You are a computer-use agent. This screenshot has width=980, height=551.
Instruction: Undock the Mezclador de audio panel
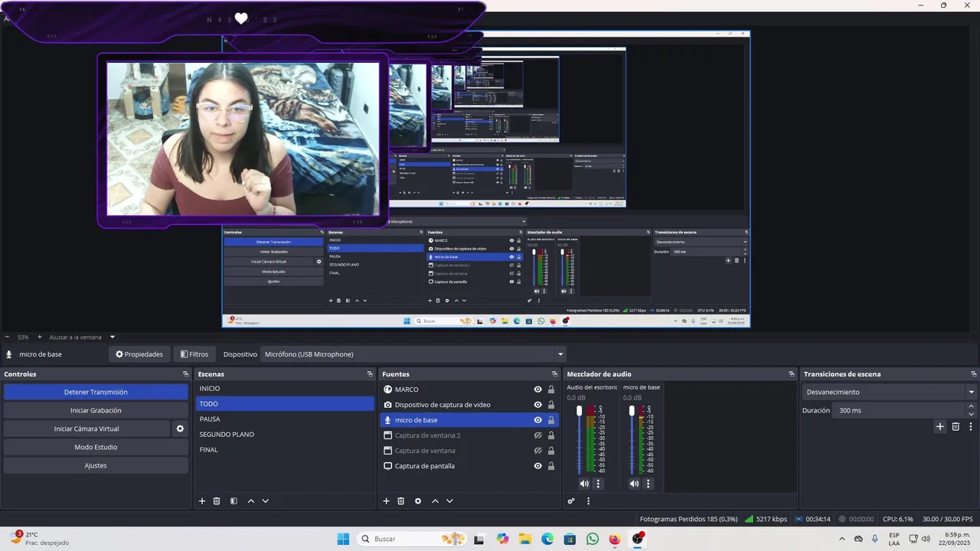pyautogui.click(x=792, y=374)
